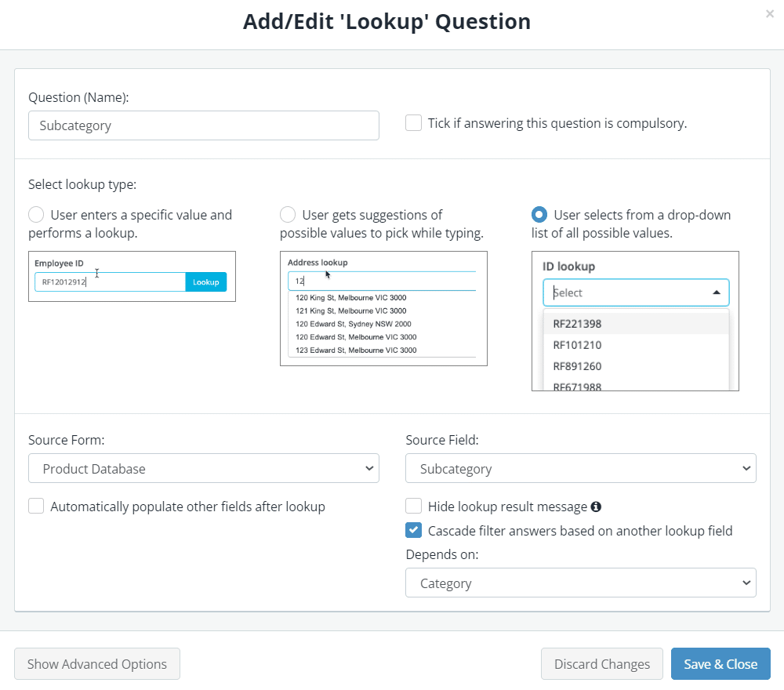The width and height of the screenshot is (784, 690).
Task: Click Discard Changes
Action: (x=601, y=663)
